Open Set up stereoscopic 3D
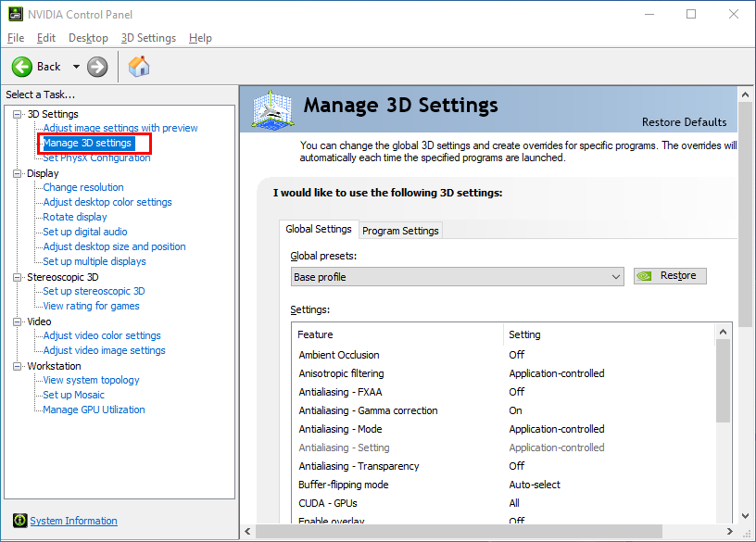The height and width of the screenshot is (542, 756). 94,291
